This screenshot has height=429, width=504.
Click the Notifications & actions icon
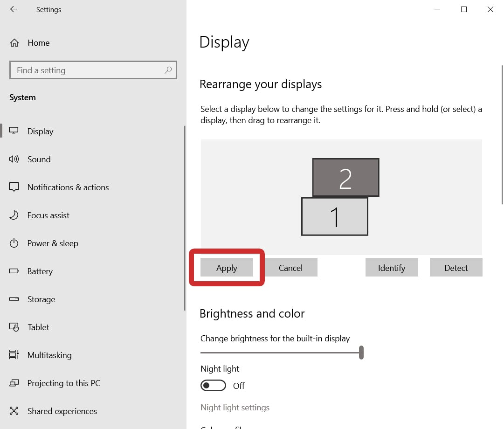[x=14, y=187]
